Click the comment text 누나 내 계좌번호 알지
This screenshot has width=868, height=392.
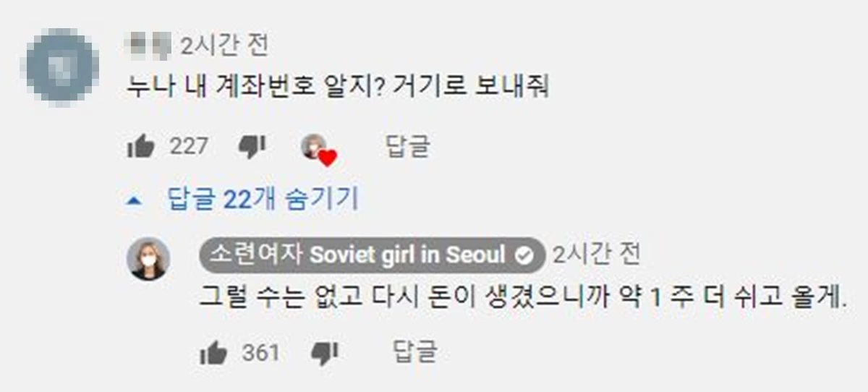coord(253,88)
